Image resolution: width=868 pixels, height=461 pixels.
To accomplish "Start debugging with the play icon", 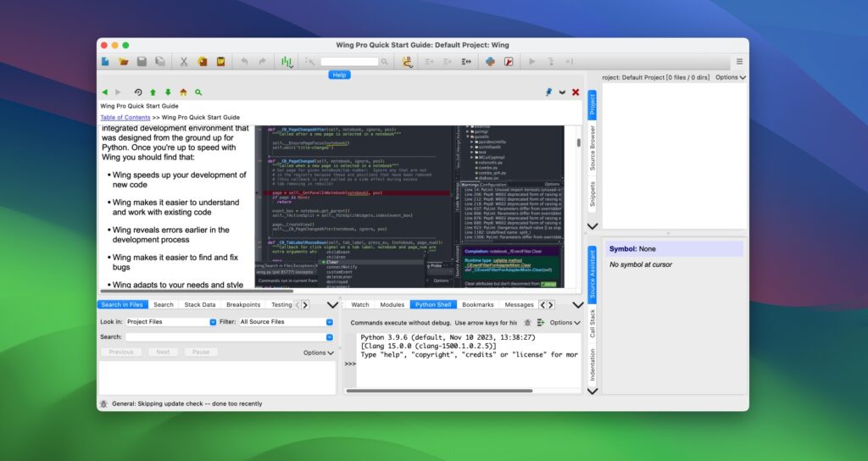I will click(532, 61).
